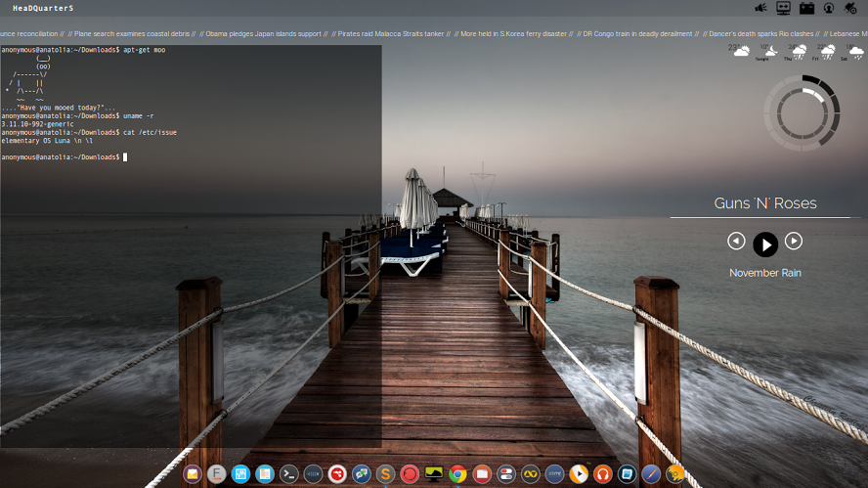Viewport: 868px width, 488px height.
Task: Open headline 'Pirates raid Malacca Straits tanker'
Action: [x=391, y=34]
